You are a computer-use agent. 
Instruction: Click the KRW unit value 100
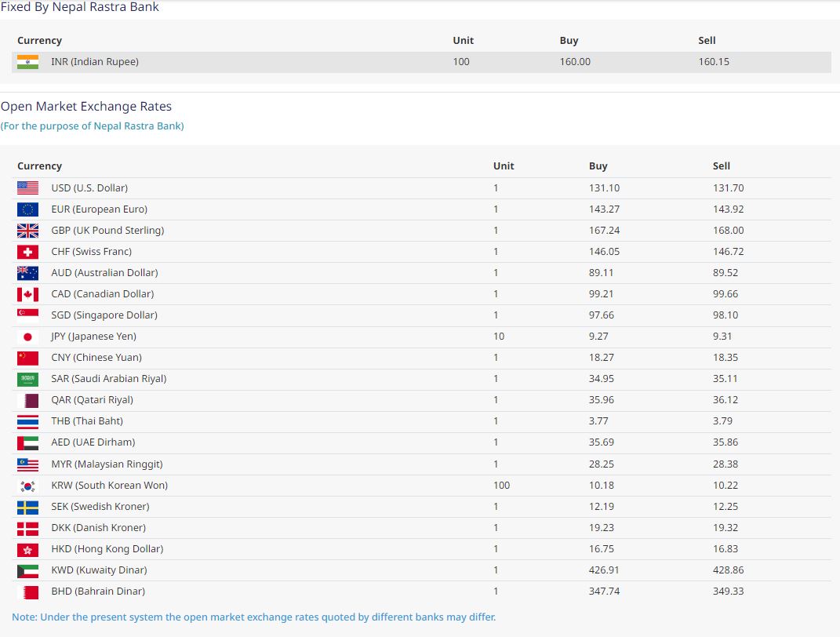pyautogui.click(x=501, y=486)
